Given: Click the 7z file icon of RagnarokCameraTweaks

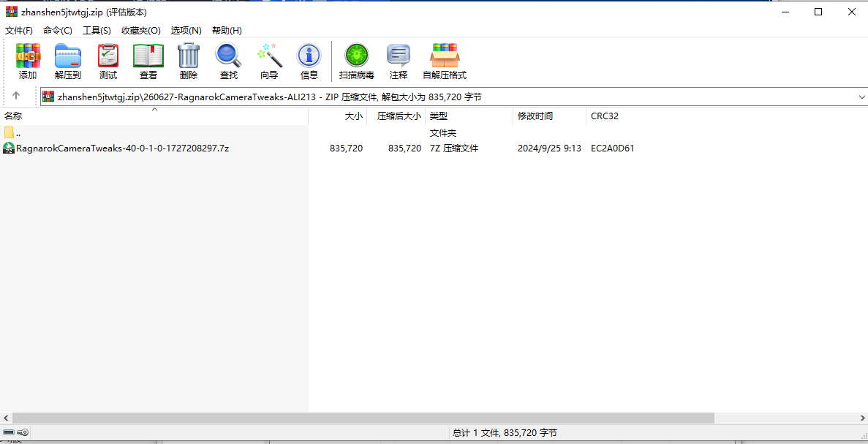Looking at the screenshot, I should coord(8,148).
